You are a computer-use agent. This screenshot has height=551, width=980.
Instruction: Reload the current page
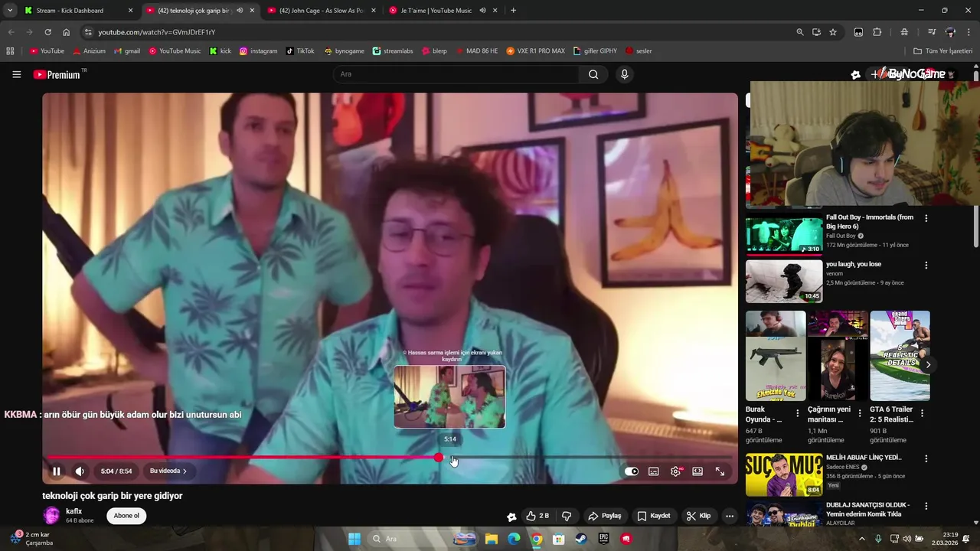47,32
